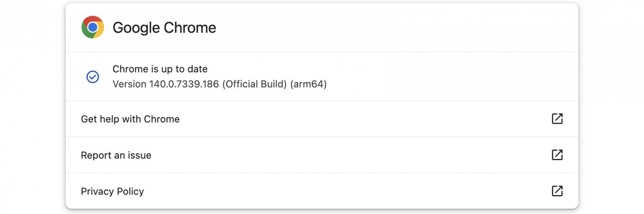The image size is (644, 214).
Task: View the Privacy Policy
Action: point(112,191)
